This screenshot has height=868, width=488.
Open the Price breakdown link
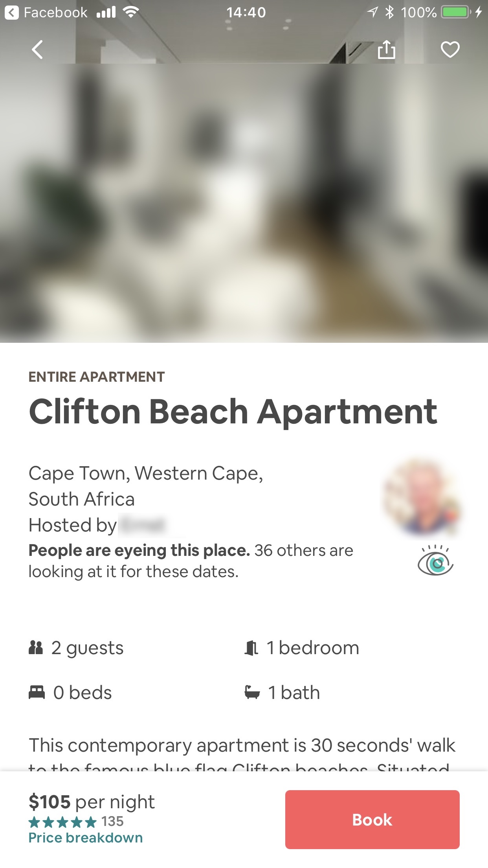click(85, 838)
